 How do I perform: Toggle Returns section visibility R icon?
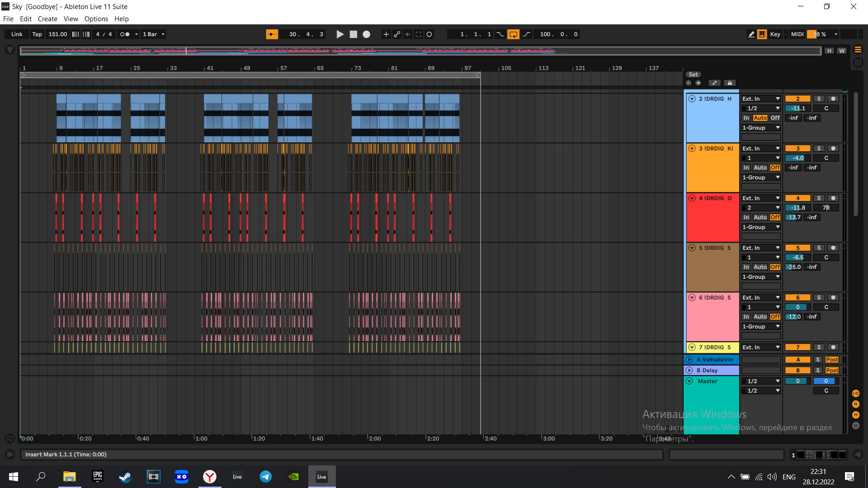[856, 404]
